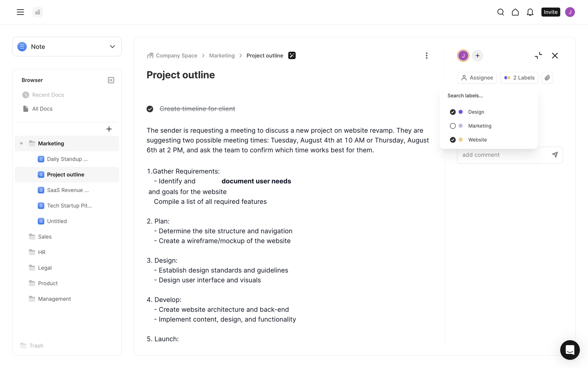The width and height of the screenshot is (588, 368).
Task: Click the Invite button
Action: 550,12
